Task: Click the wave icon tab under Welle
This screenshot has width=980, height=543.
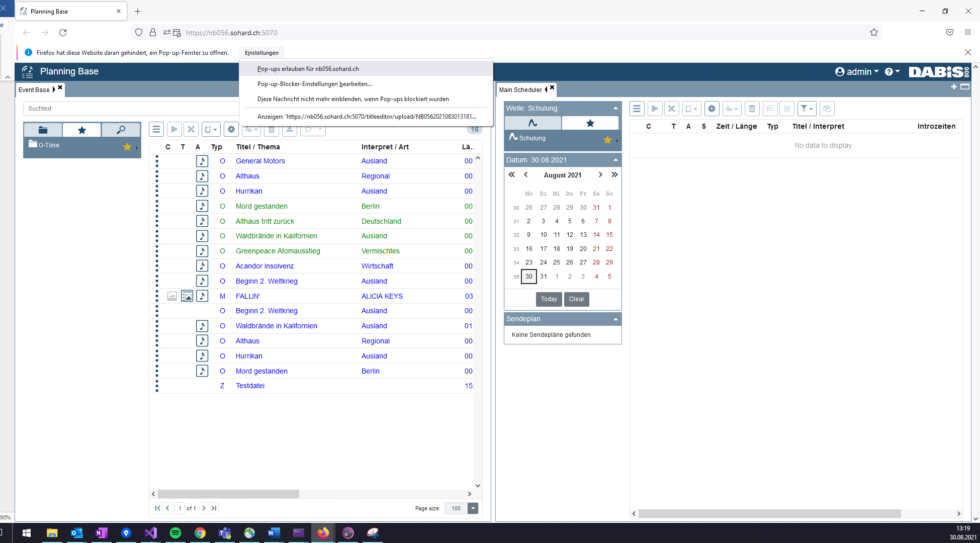Action: [x=532, y=123]
